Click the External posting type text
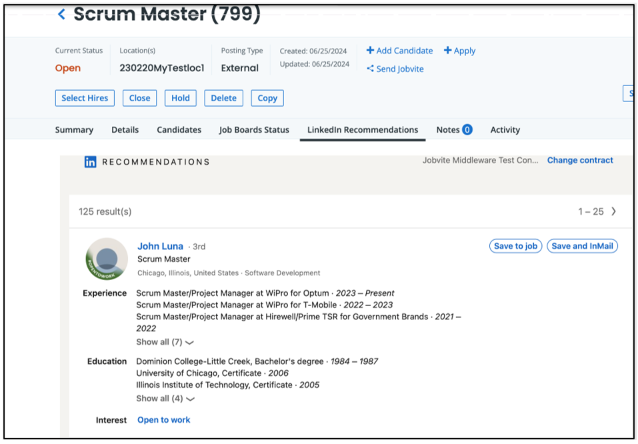 (240, 68)
